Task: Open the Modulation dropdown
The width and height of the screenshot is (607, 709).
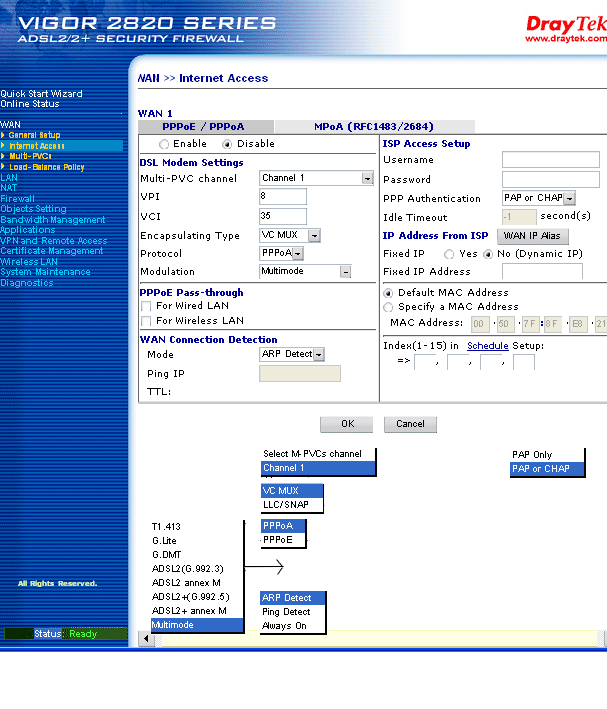Action: pos(305,271)
